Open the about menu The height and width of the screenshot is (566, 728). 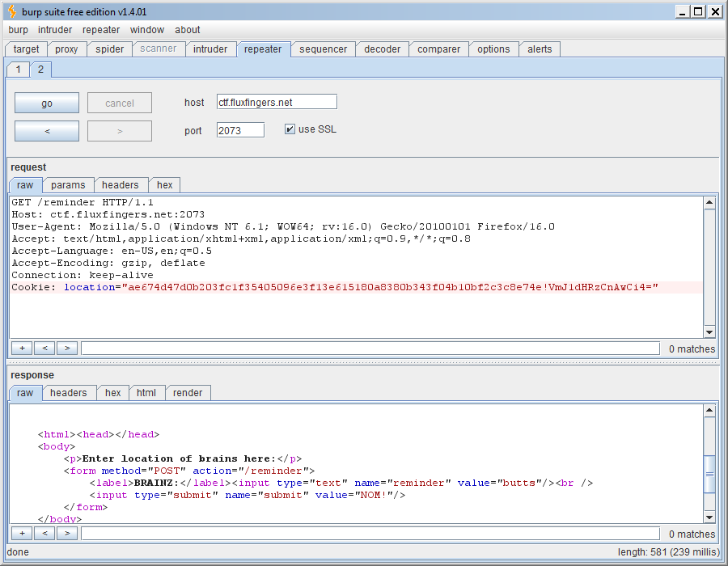(188, 30)
